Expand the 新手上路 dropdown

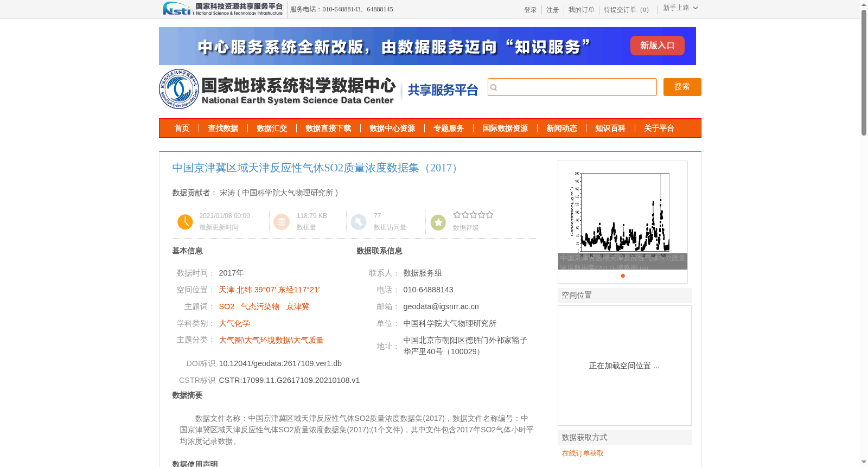(x=680, y=8)
